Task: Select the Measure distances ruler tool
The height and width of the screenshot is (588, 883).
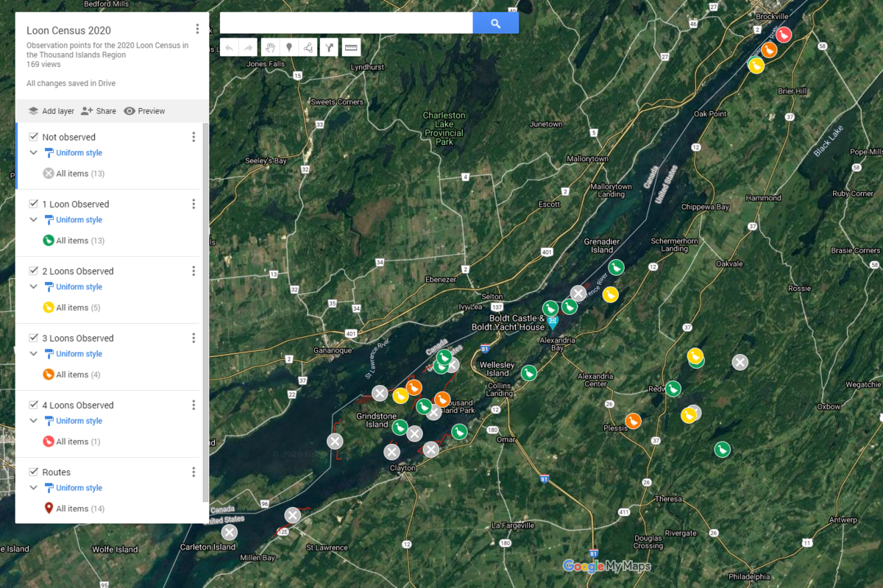Action: (351, 48)
